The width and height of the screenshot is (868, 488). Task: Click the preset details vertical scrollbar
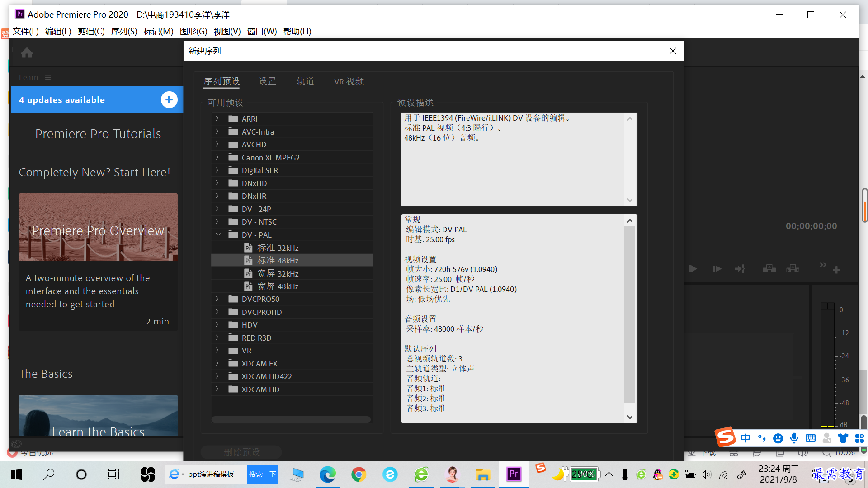630,314
